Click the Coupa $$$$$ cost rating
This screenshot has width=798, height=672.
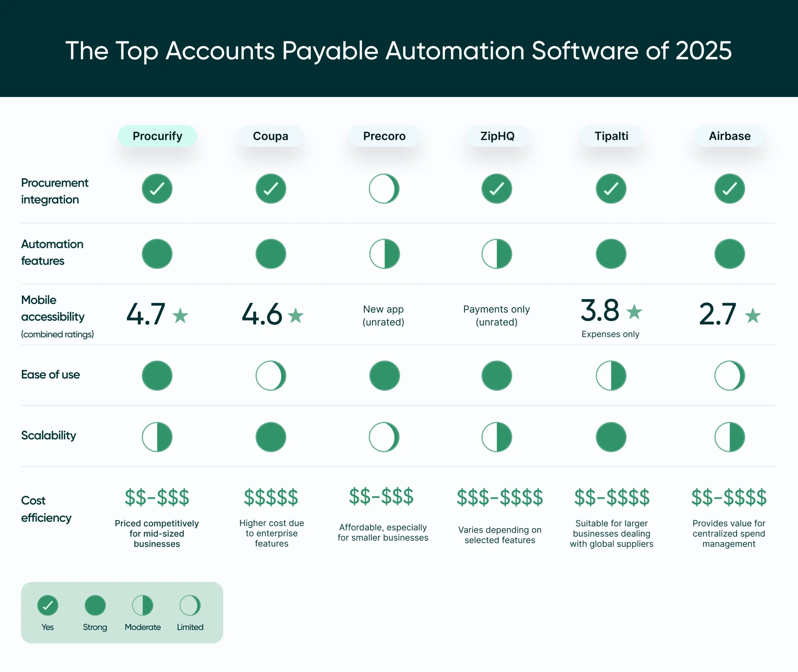pyautogui.click(x=271, y=497)
